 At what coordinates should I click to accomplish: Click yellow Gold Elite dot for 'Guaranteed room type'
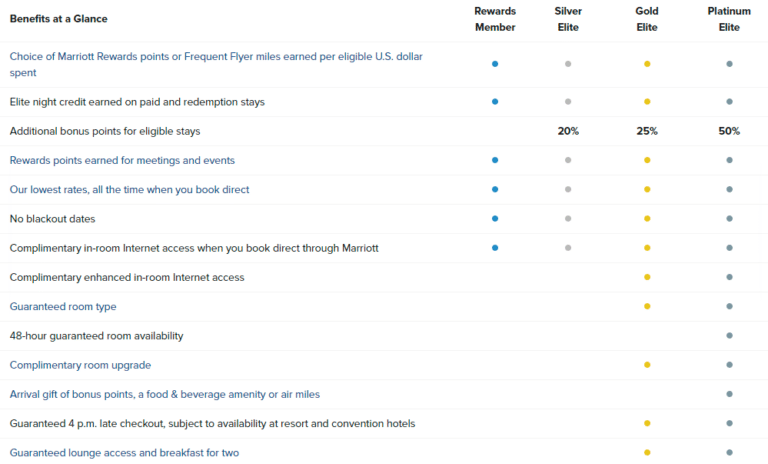point(647,306)
